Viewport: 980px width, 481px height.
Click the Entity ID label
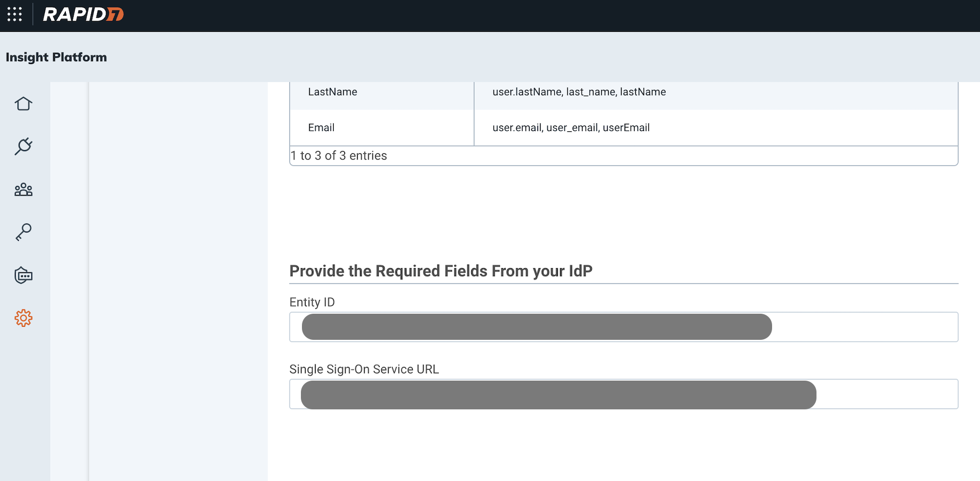[x=312, y=302]
